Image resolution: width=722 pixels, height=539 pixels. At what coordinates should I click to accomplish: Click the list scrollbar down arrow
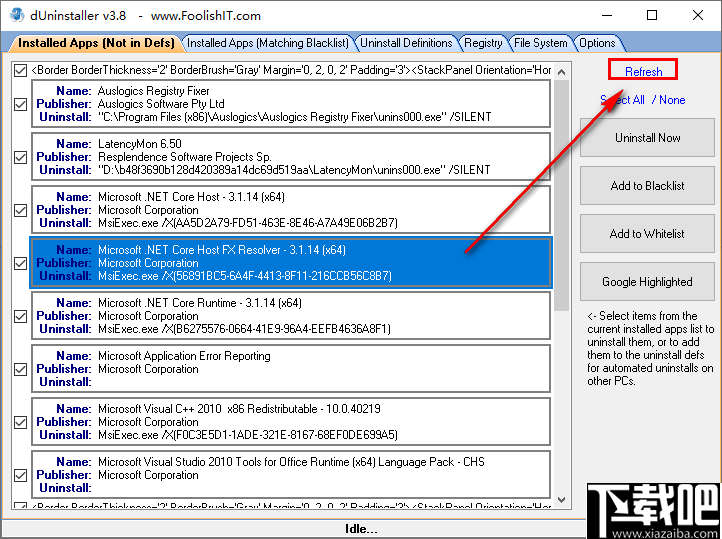[561, 500]
